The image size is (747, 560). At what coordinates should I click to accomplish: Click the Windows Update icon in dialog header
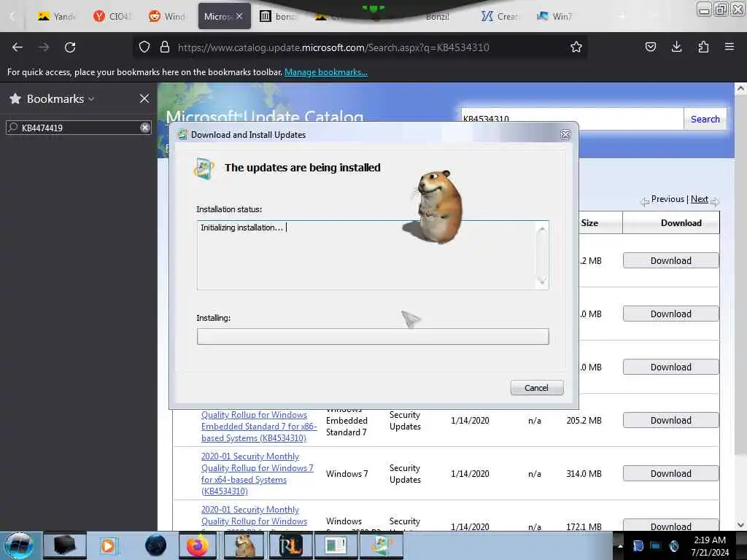[x=204, y=168]
